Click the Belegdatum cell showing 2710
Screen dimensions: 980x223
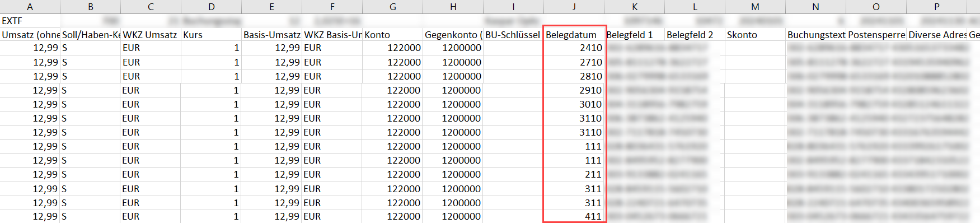click(574, 62)
